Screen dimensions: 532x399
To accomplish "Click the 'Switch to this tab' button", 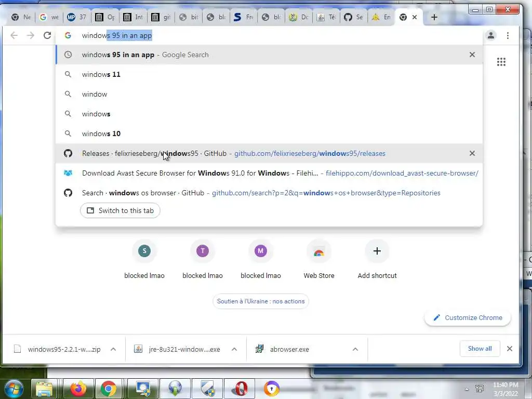I will pos(120,210).
